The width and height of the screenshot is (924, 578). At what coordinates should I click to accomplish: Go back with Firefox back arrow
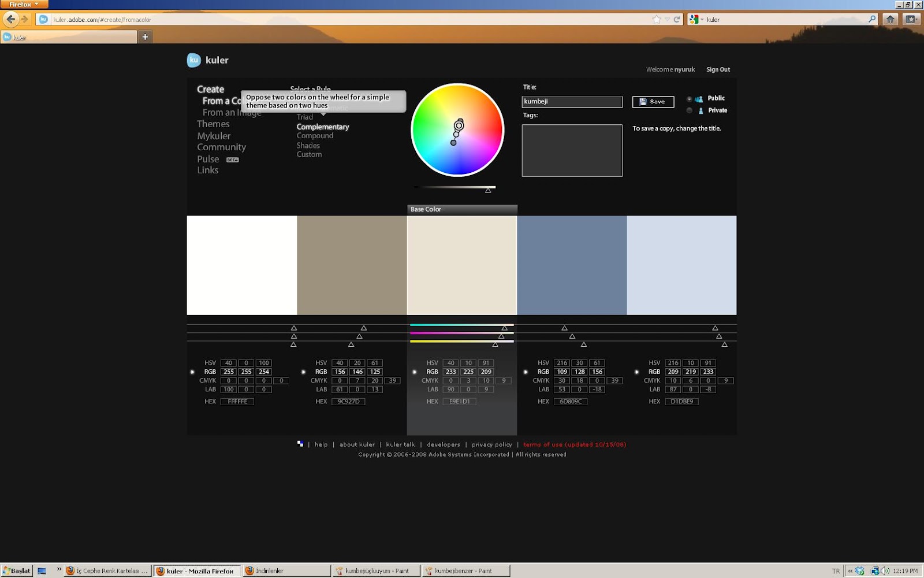point(10,19)
